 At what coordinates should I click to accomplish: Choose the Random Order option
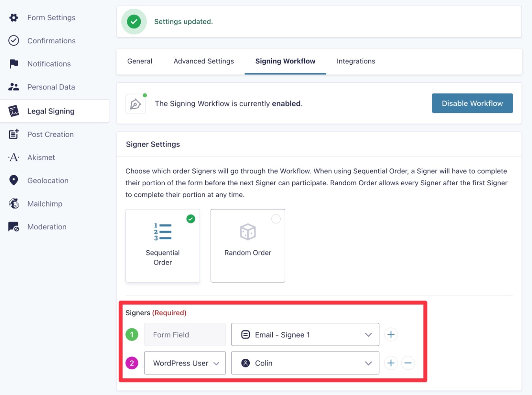click(x=248, y=246)
